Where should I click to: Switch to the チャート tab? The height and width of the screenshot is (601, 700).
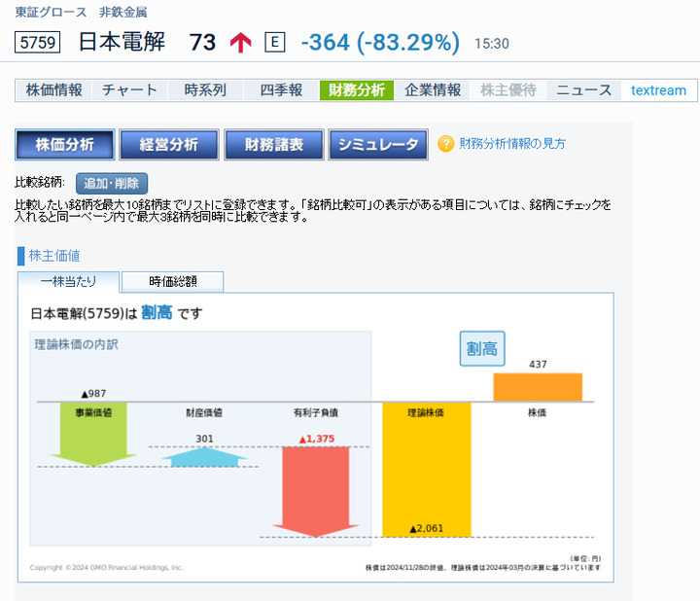[x=129, y=90]
